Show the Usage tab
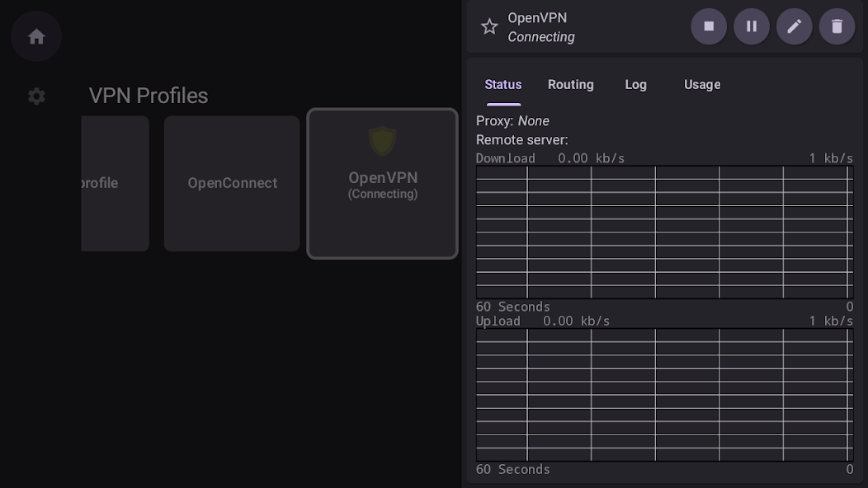This screenshot has width=868, height=488. (702, 85)
